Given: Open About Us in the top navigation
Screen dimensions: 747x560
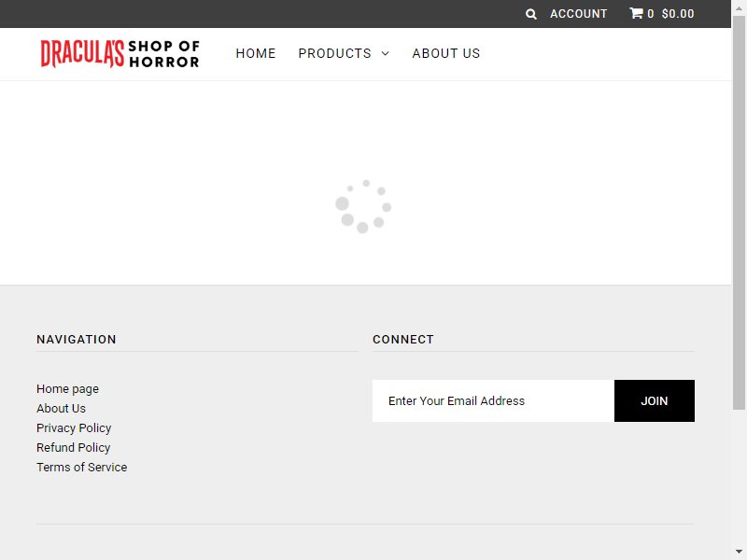Looking at the screenshot, I should tap(446, 53).
